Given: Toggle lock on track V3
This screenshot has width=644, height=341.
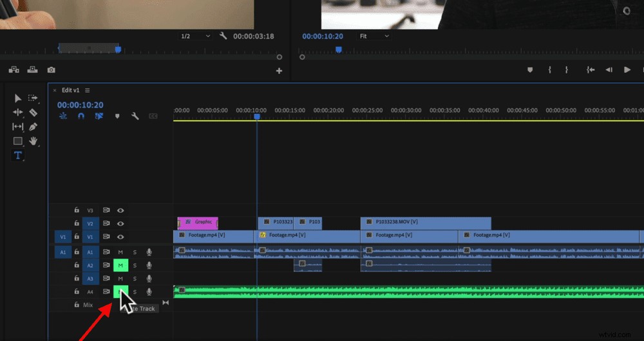Looking at the screenshot, I should pos(77,210).
